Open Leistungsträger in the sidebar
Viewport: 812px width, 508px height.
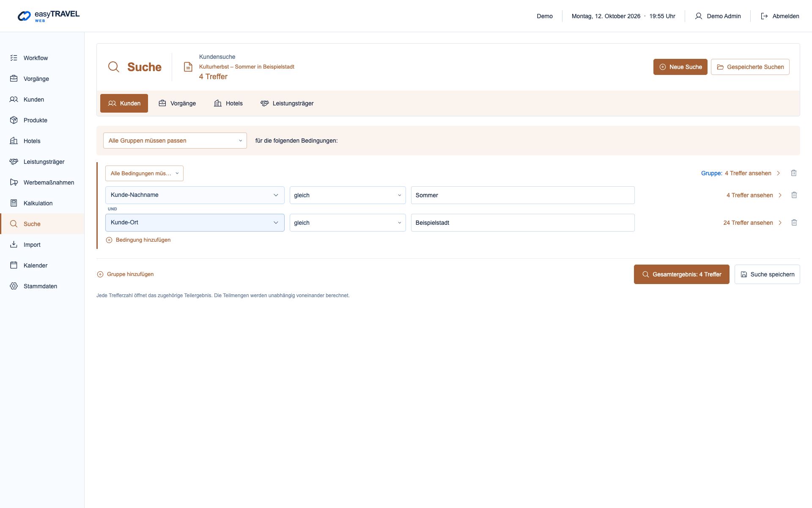point(42,162)
